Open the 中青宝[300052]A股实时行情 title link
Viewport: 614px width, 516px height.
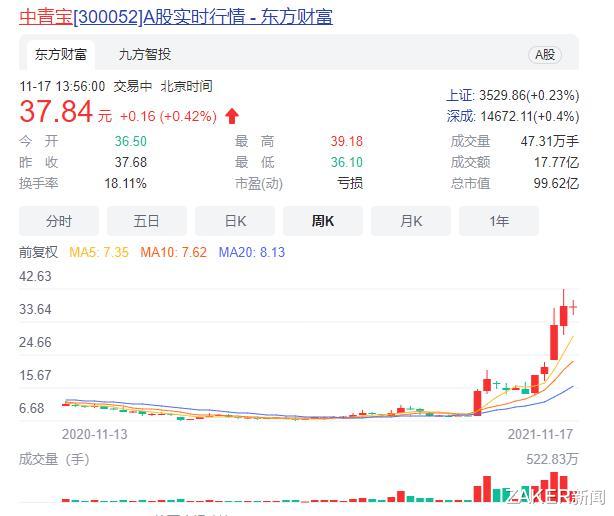point(176,17)
